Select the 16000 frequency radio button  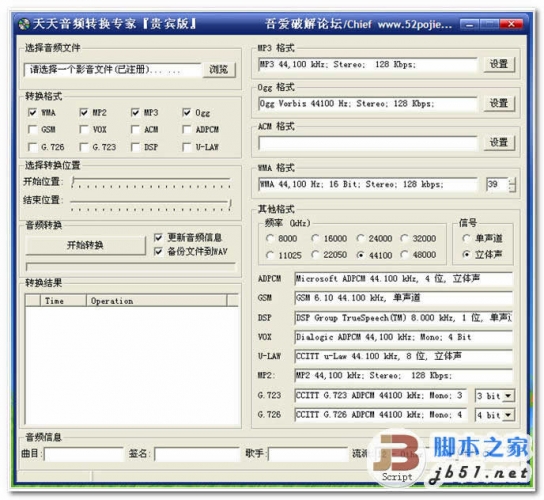[315, 238]
